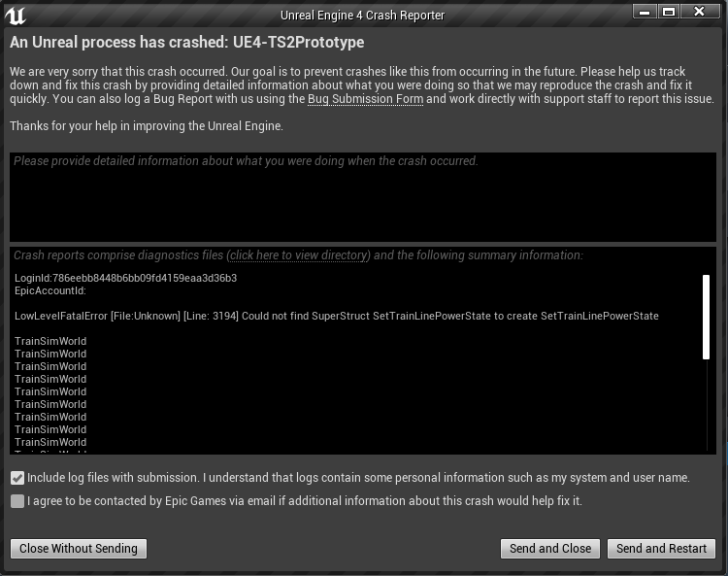This screenshot has width=728, height=576.
Task: Click Close Without Sending button
Action: coord(79,549)
